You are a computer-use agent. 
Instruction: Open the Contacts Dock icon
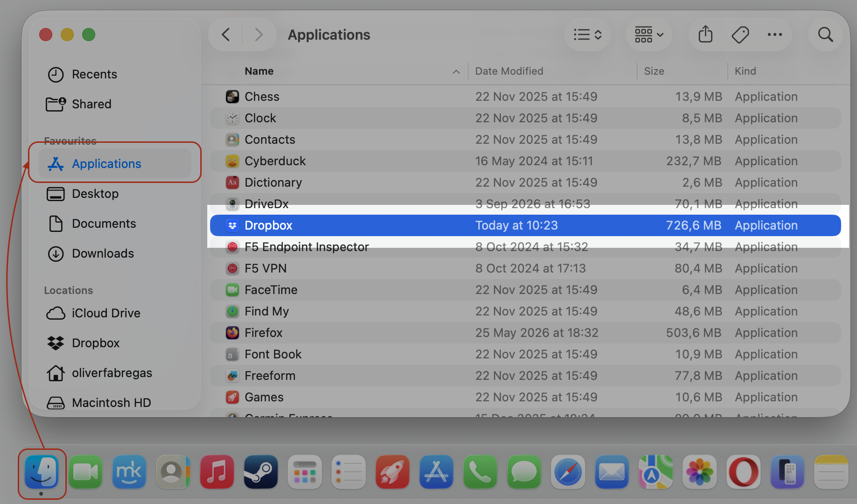click(173, 472)
